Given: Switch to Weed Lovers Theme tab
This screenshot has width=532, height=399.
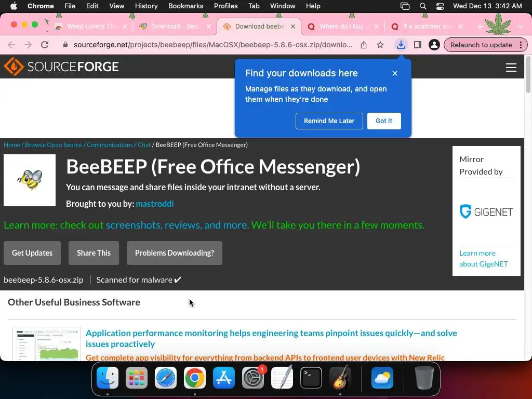Looking at the screenshot, I should click(90, 26).
